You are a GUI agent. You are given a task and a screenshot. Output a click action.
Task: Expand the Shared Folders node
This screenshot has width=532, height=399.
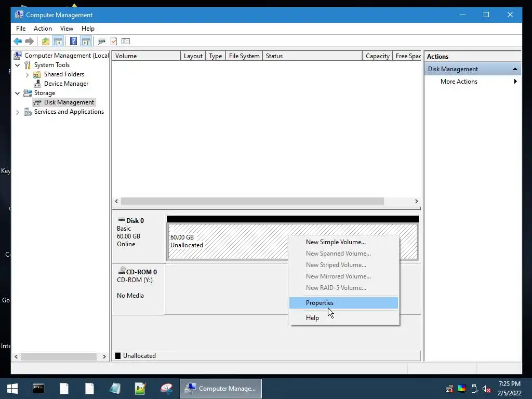point(27,74)
